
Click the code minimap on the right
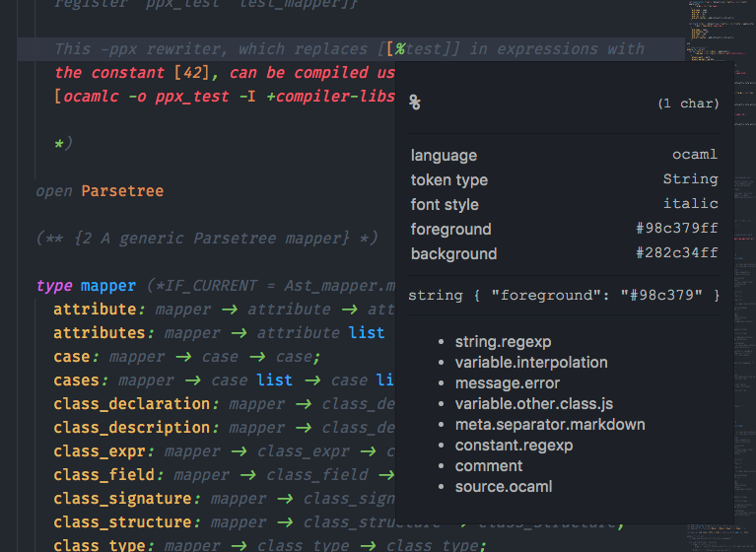721,276
